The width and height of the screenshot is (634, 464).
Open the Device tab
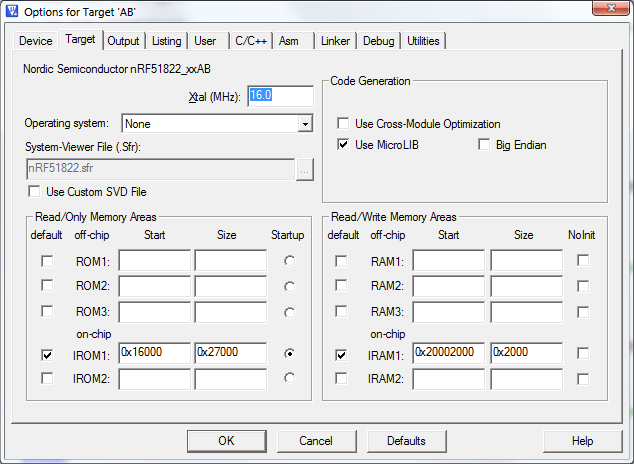tap(35, 41)
